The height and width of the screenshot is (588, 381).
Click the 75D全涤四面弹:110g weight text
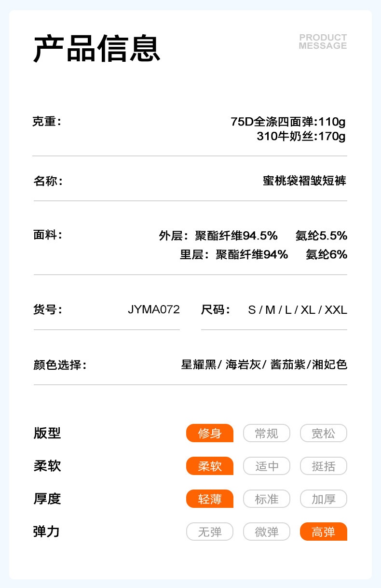pos(288,122)
